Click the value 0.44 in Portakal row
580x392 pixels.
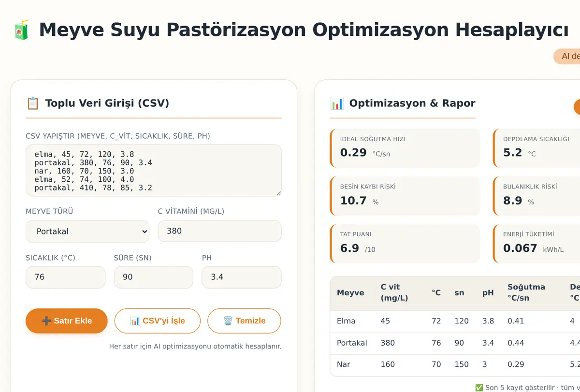516,343
